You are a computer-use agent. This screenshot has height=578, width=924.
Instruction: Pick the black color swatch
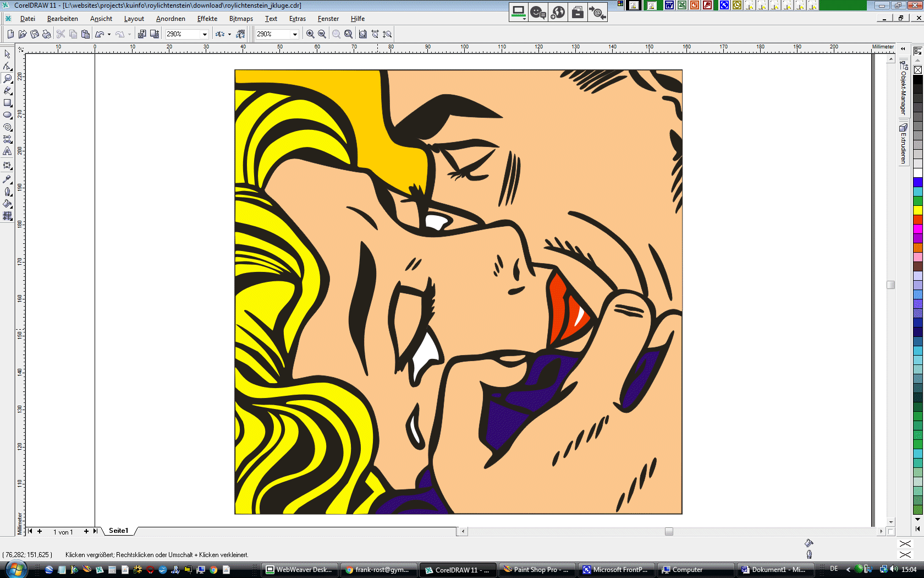point(918,80)
